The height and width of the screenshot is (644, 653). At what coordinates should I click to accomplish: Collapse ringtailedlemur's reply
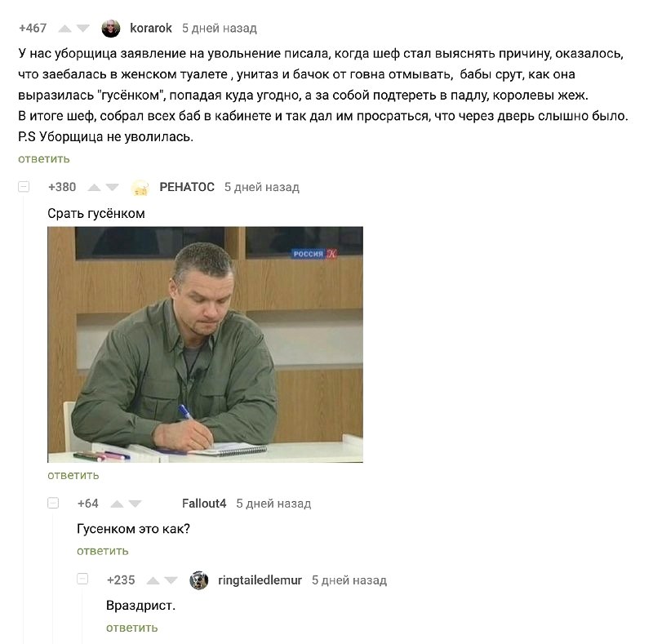coord(82,579)
